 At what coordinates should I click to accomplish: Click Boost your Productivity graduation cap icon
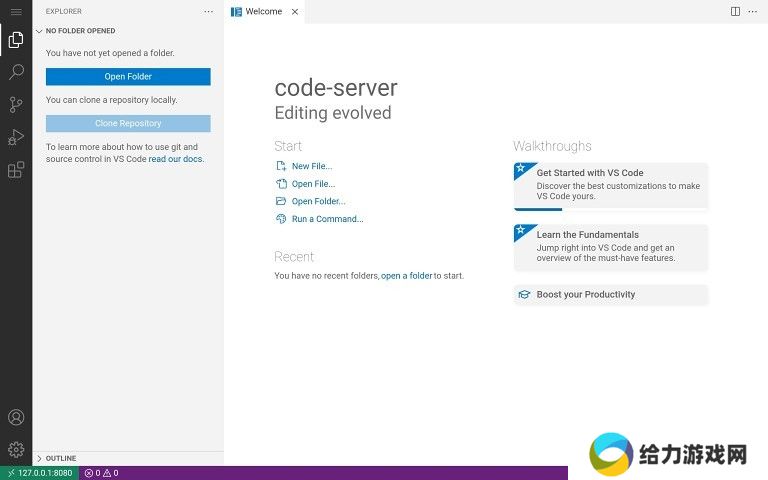click(x=524, y=294)
